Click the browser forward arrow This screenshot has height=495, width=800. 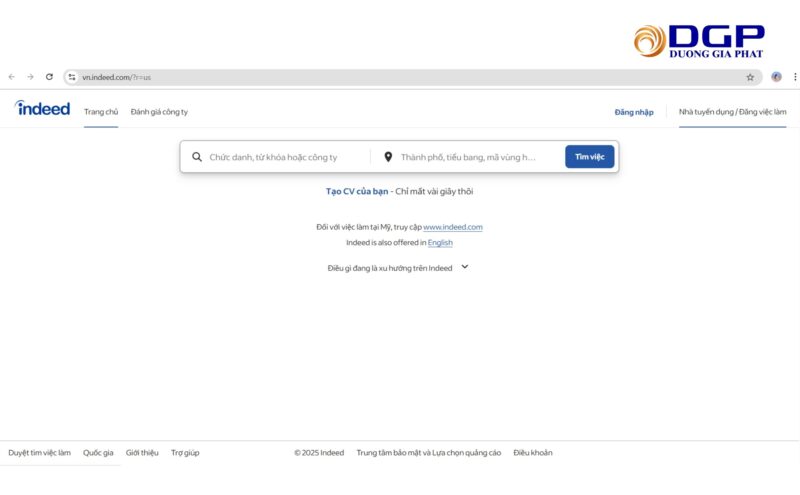(x=31, y=77)
